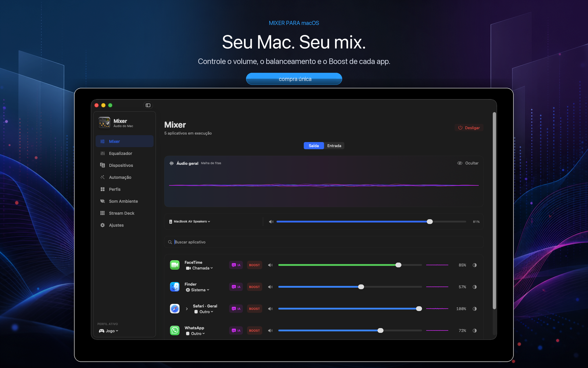Click the Finder app icon

[x=175, y=287]
